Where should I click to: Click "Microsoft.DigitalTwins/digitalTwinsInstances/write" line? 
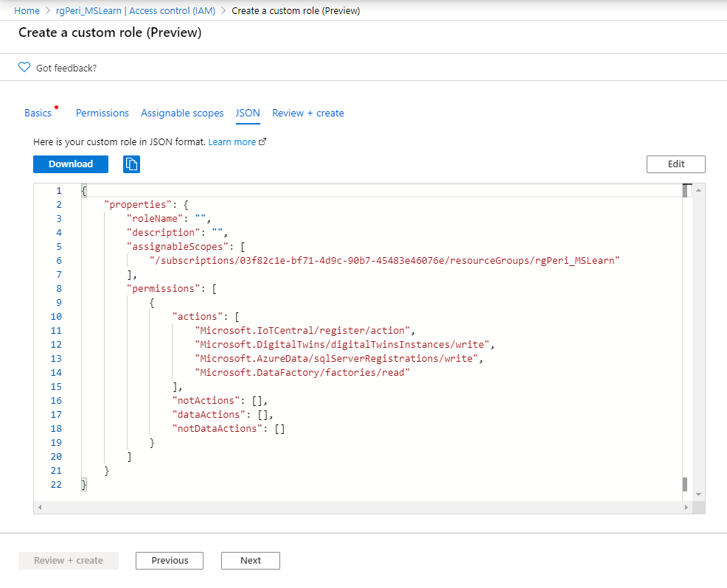pos(344,344)
